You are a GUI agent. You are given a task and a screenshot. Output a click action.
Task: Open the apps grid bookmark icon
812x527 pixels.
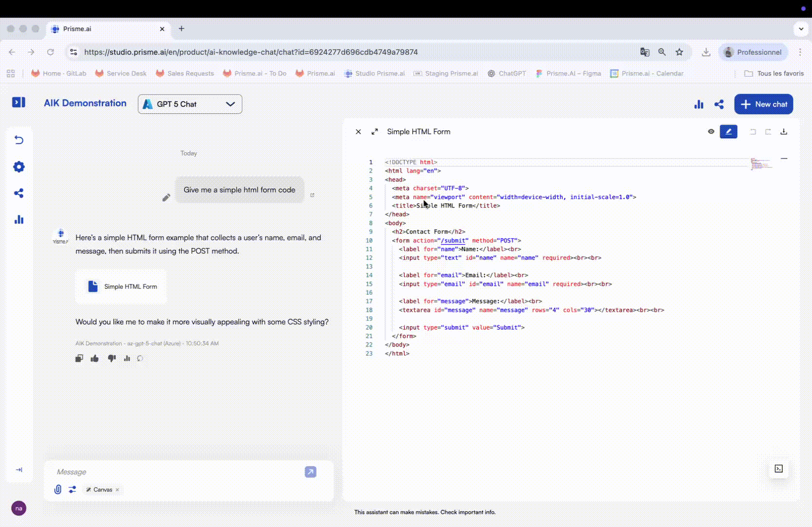(11, 73)
